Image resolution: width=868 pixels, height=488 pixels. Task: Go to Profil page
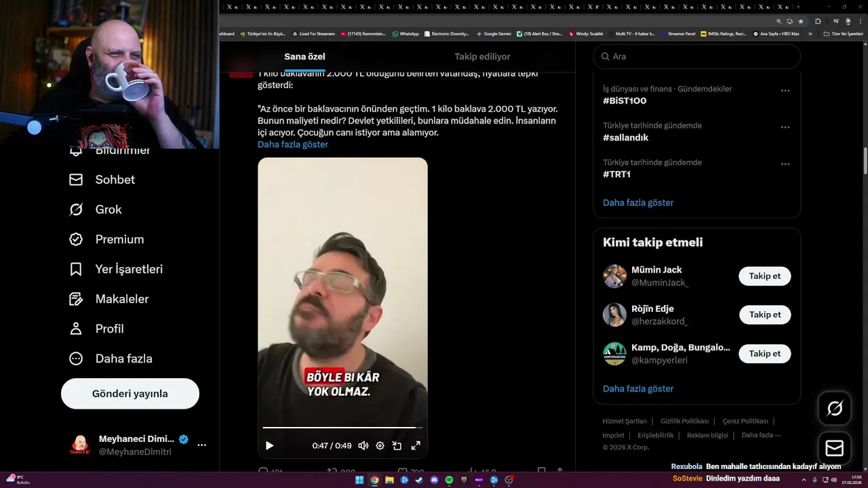[96, 329]
